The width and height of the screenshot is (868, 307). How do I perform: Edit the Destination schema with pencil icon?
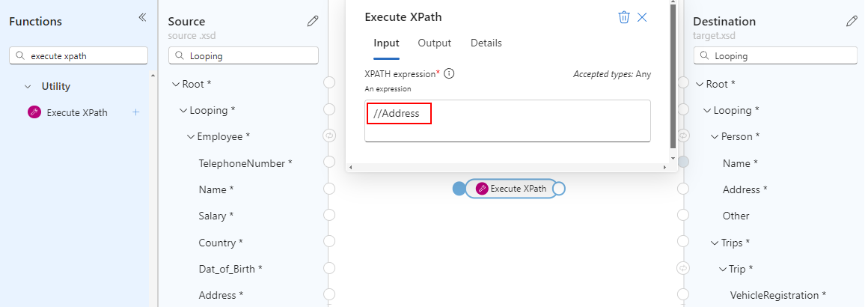(x=852, y=21)
